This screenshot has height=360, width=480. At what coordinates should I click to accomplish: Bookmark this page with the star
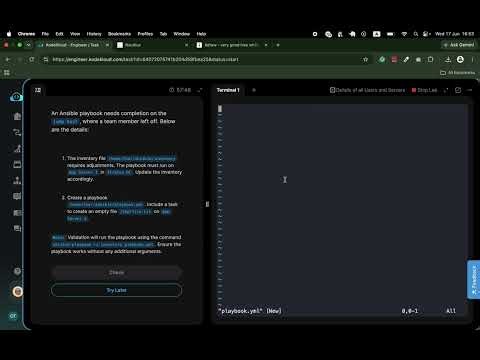click(x=365, y=59)
